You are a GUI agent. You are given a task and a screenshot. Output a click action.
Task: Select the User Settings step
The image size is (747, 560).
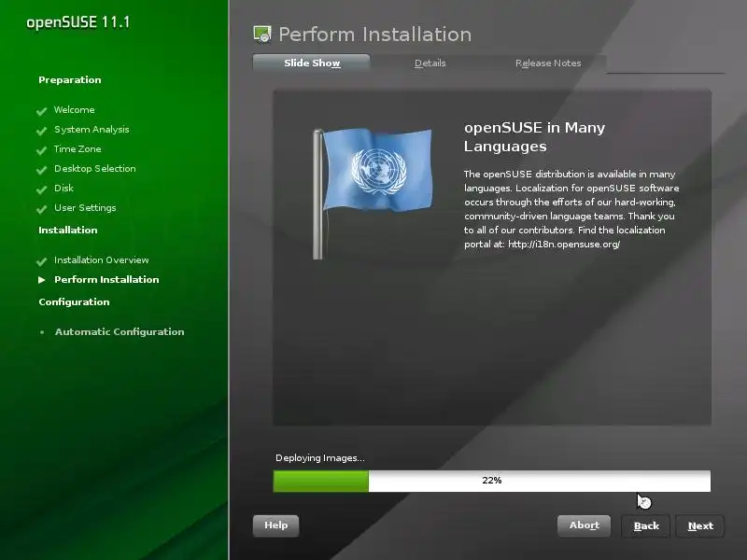pyautogui.click(x=85, y=208)
